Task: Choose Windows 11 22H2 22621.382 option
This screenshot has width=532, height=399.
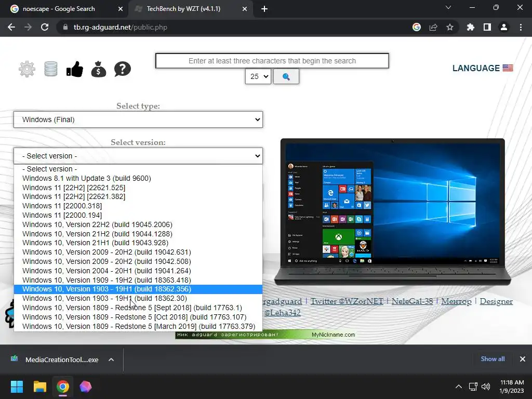Action: 138,196
